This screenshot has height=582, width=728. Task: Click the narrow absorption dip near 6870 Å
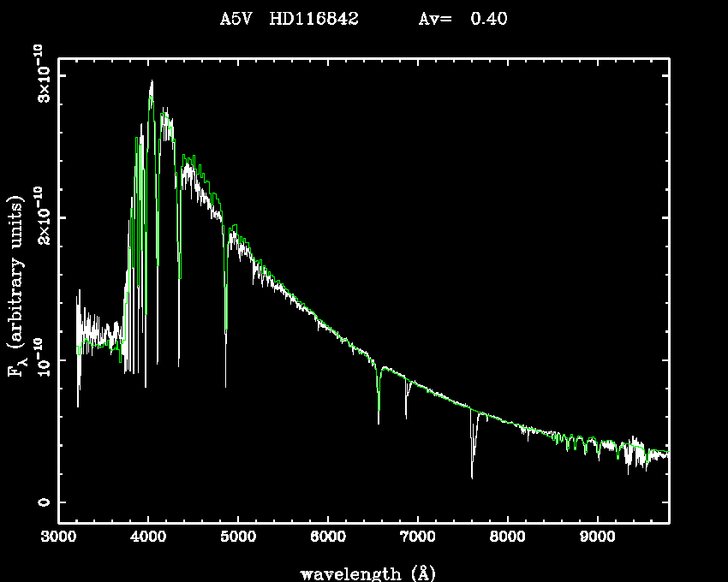coord(406,418)
